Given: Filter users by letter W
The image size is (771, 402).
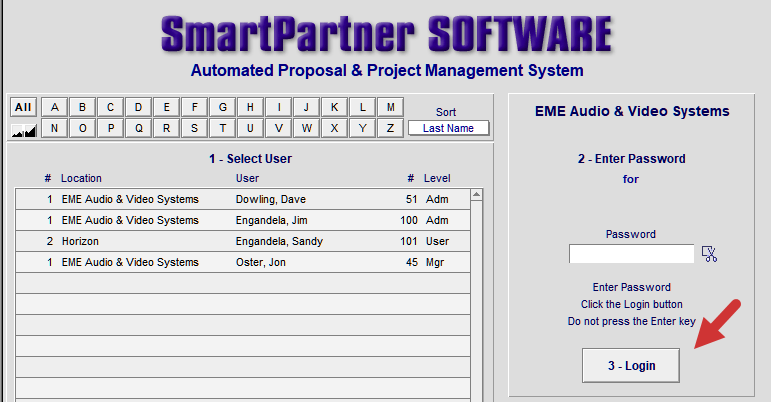Looking at the screenshot, I should pos(307,128).
